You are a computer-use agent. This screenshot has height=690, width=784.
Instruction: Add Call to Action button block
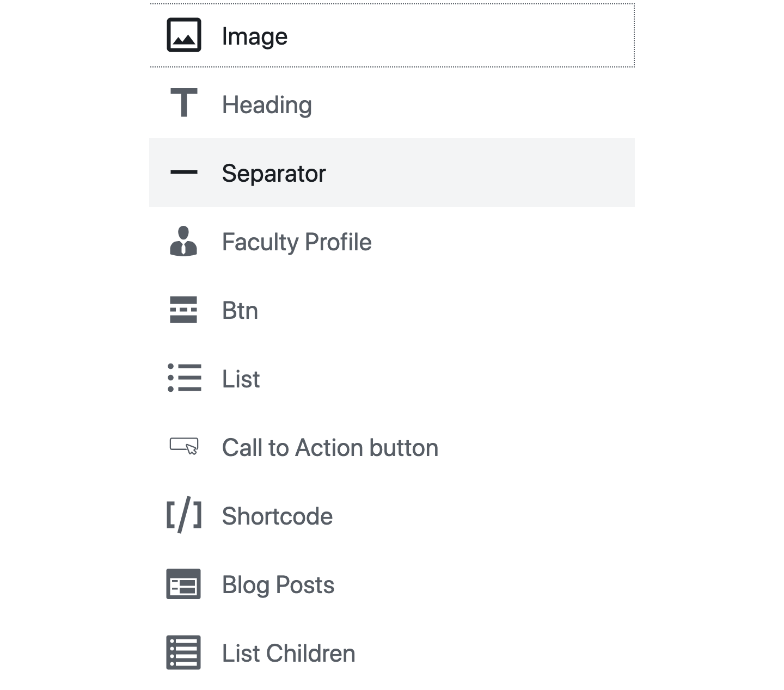tap(330, 448)
